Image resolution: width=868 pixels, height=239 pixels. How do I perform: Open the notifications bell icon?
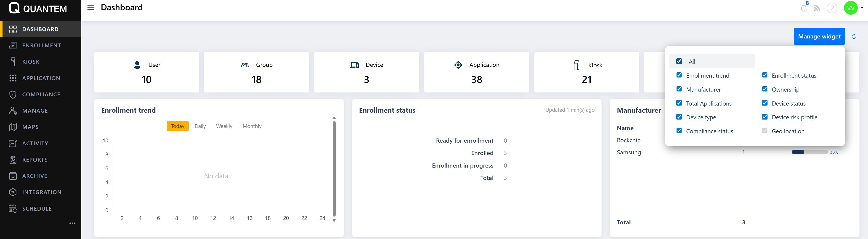click(804, 8)
